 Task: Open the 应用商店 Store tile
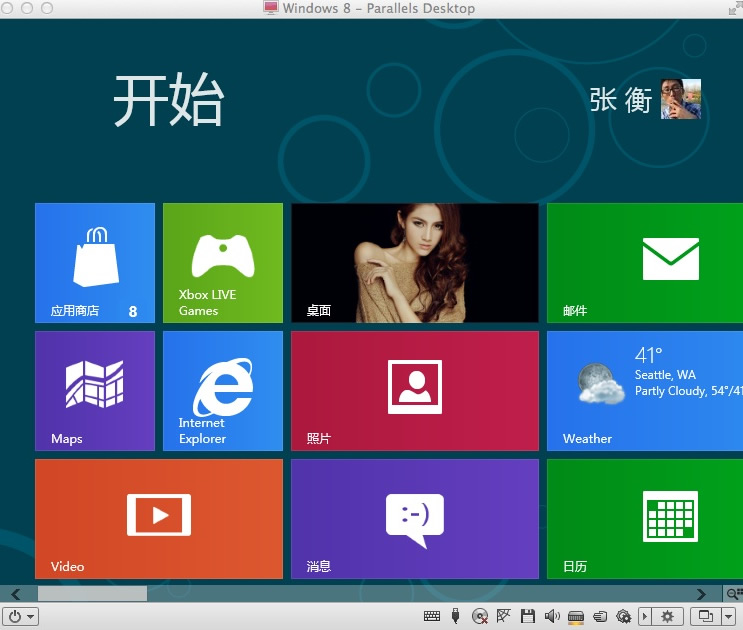click(x=95, y=263)
